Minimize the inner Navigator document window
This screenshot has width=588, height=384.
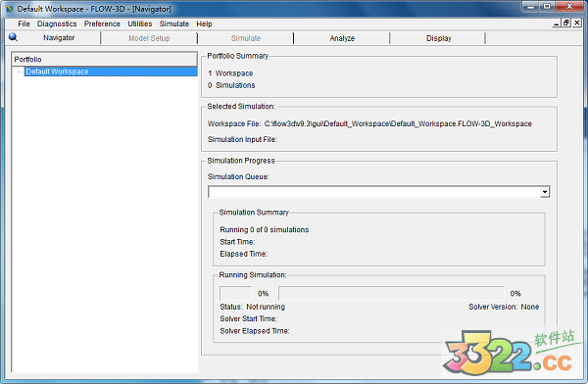(x=557, y=23)
